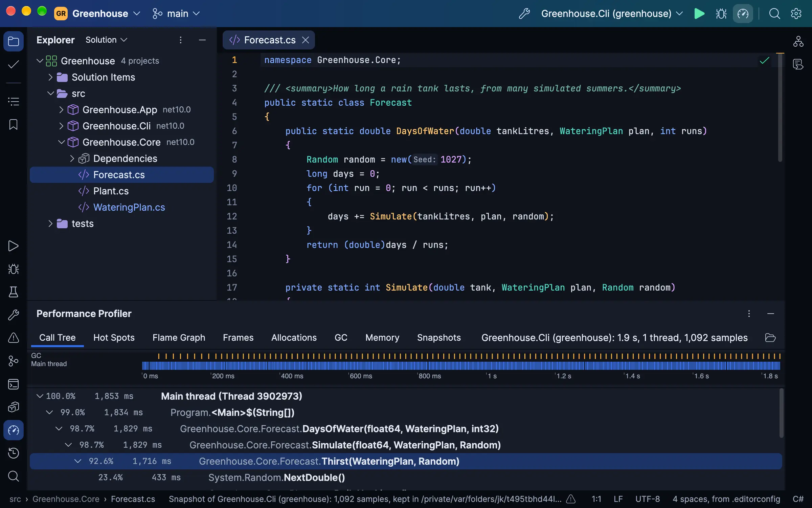Viewport: 812px width, 508px height.
Task: Expand the Greenhouse.Cli project node
Action: coord(61,126)
